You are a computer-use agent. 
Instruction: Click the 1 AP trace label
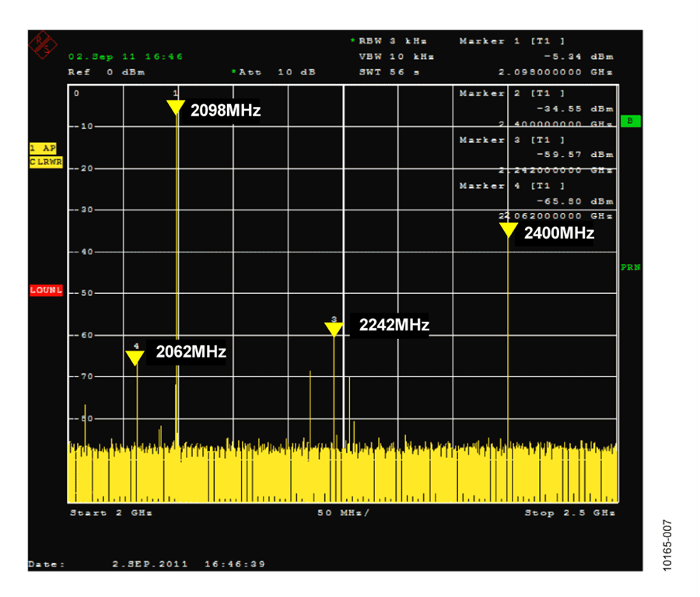coord(43,148)
